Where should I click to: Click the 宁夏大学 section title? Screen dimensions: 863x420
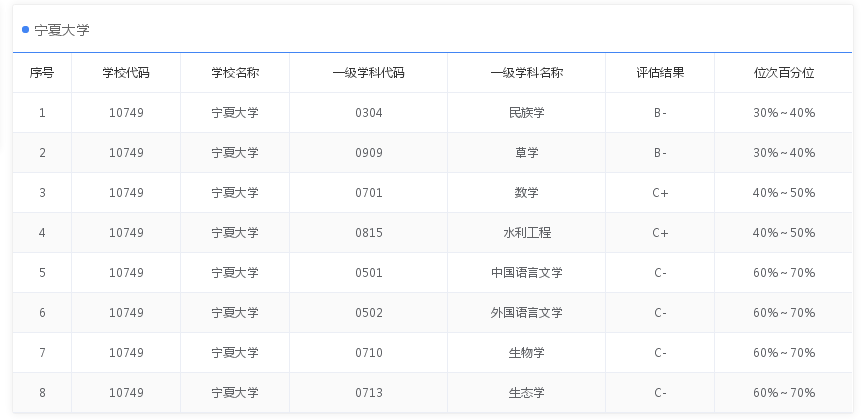point(62,30)
